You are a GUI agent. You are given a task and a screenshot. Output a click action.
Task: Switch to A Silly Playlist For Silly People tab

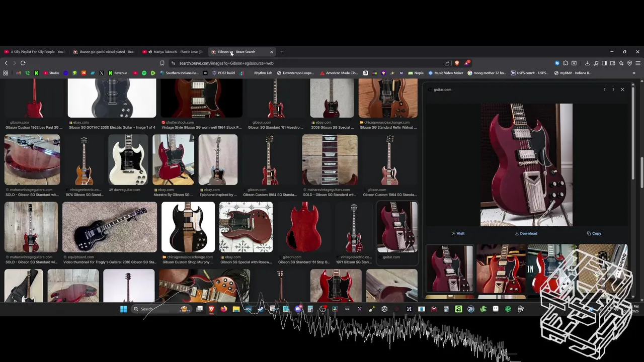[34, 52]
